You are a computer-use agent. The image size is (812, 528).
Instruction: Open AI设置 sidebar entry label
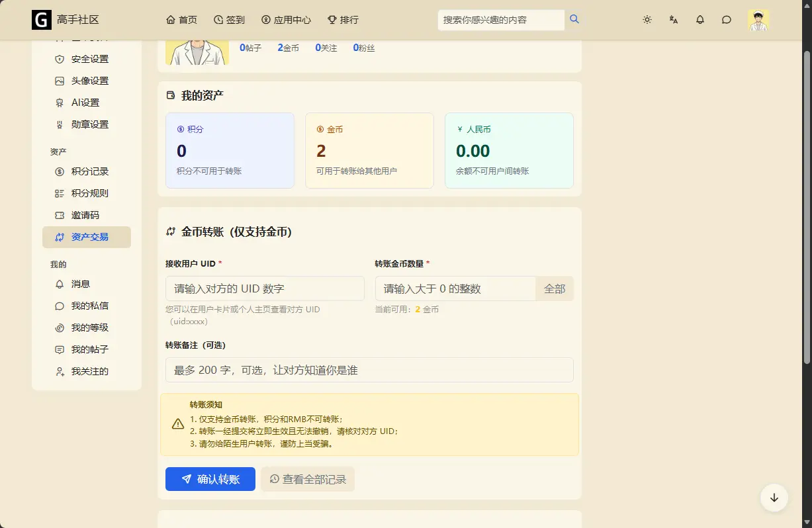pyautogui.click(x=85, y=103)
